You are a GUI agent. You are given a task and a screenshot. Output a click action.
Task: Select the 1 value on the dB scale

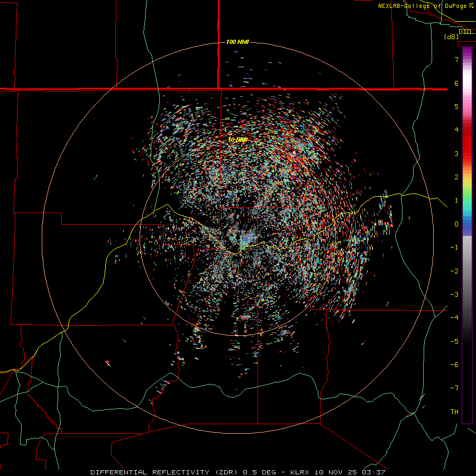pyautogui.click(x=456, y=200)
